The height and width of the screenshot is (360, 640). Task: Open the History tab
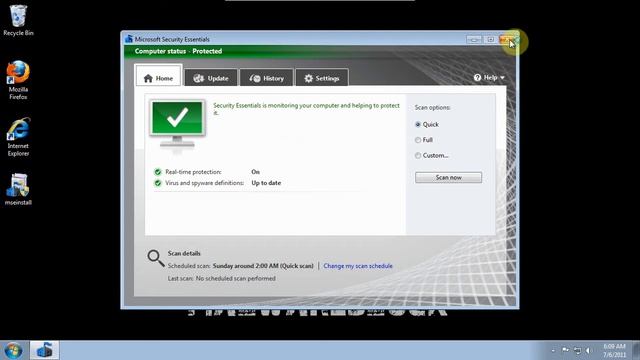tap(266, 78)
